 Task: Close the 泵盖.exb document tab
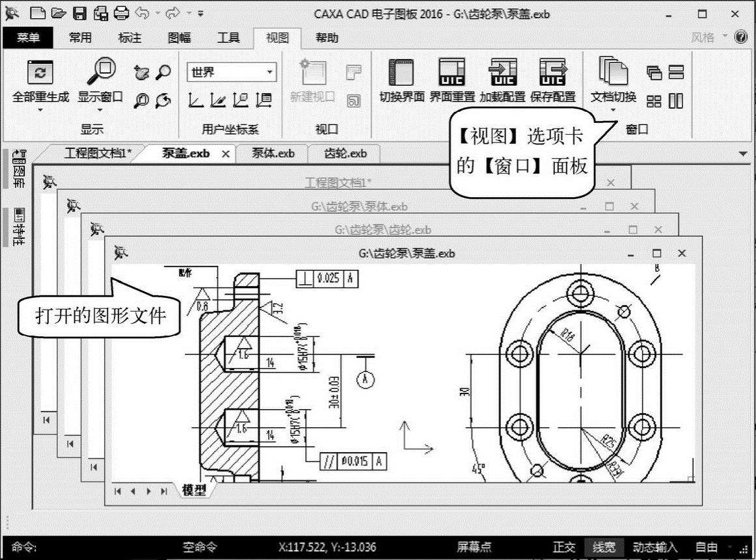click(x=226, y=153)
